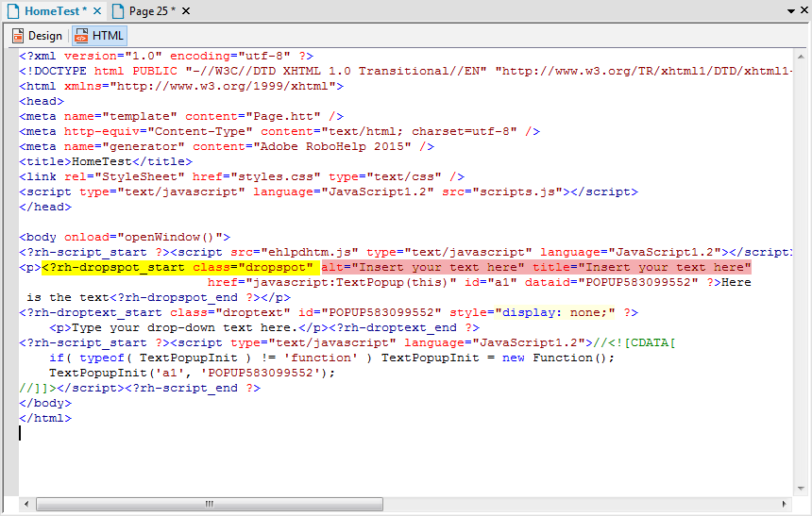
Task: Open the document list dropdown arrow
Action: tap(791, 11)
